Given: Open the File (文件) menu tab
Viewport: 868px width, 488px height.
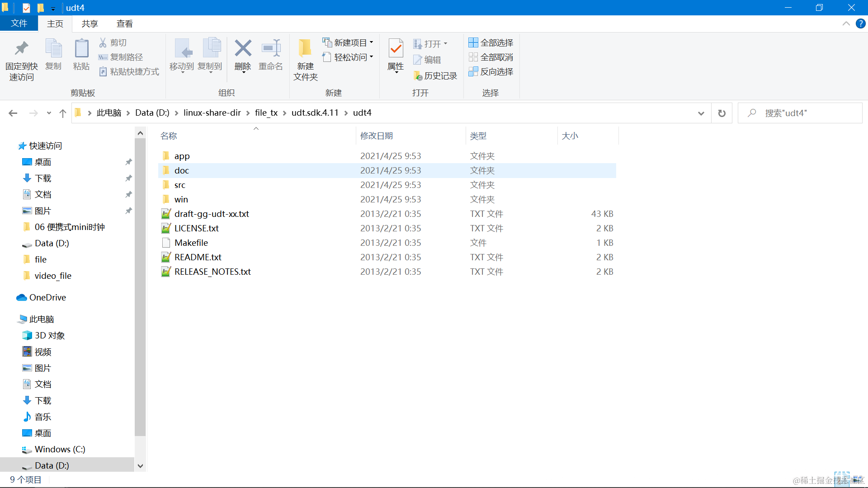Looking at the screenshot, I should (19, 23).
